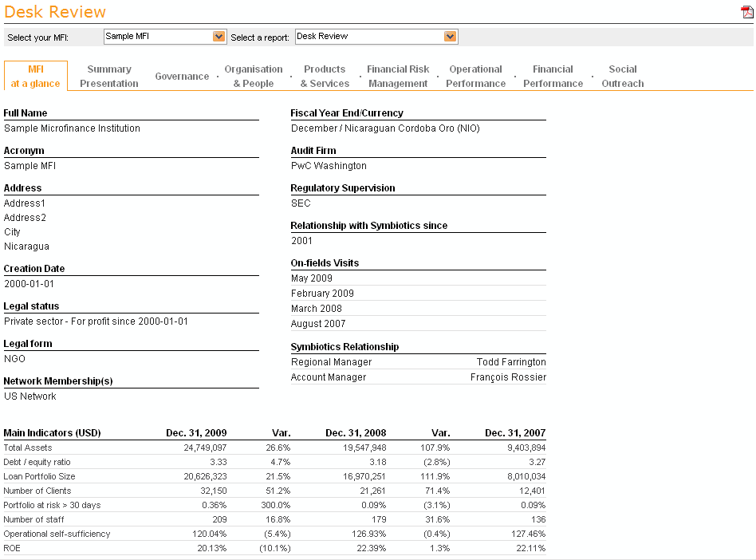The height and width of the screenshot is (560, 756).
Task: Click Operational self-sufficiency value 120.04%
Action: (209, 534)
